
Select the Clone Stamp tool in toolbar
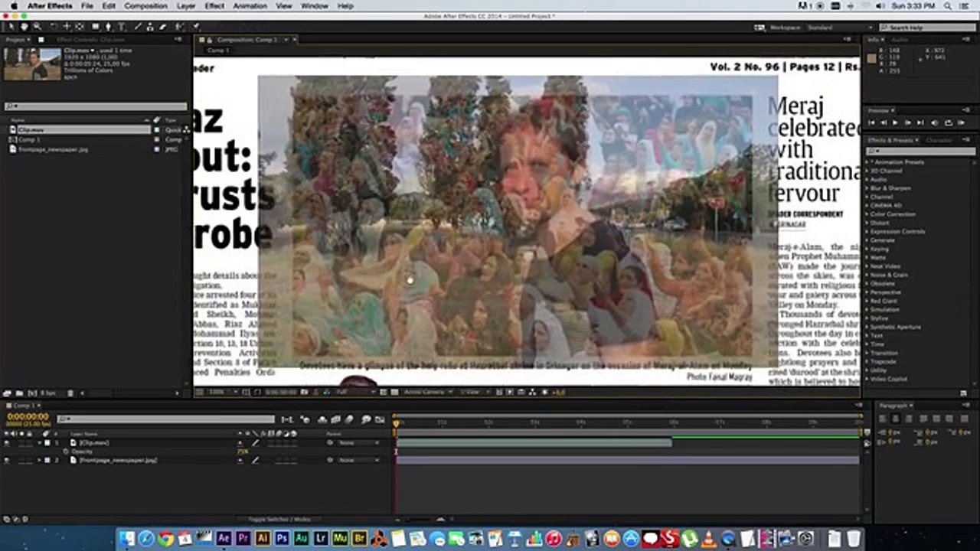(x=150, y=27)
